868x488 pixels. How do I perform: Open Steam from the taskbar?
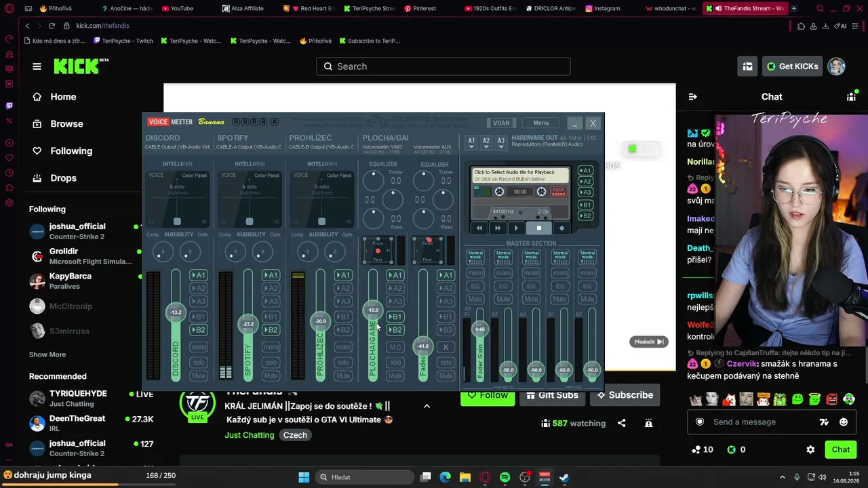564,477
